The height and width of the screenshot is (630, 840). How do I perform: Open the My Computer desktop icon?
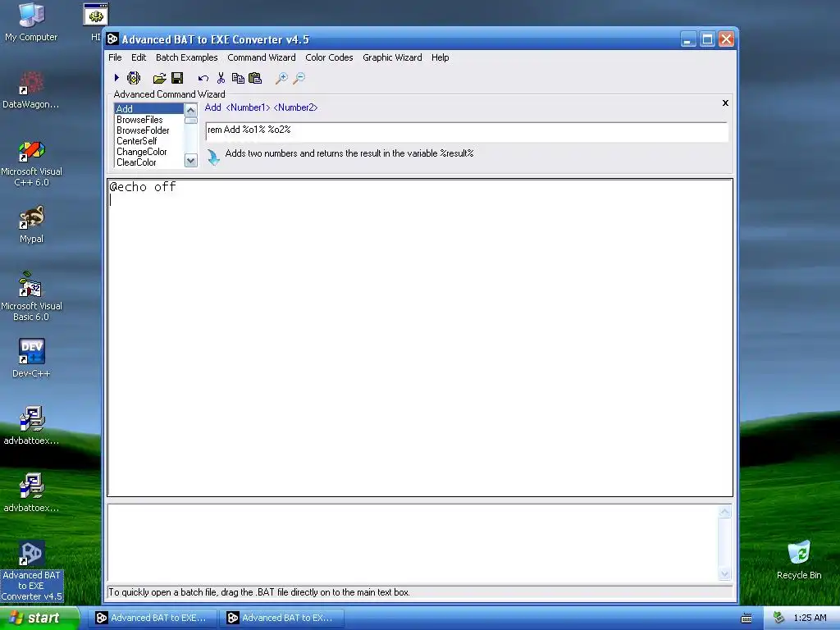(31, 22)
